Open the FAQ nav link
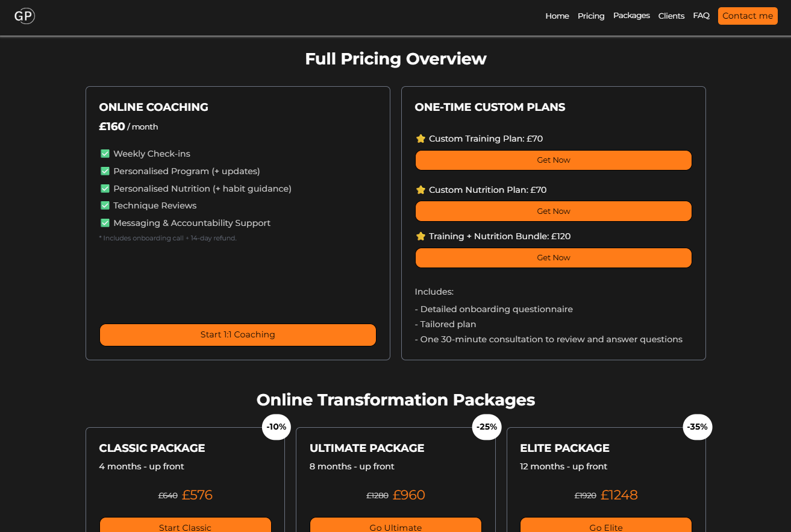This screenshot has width=791, height=532. click(701, 16)
